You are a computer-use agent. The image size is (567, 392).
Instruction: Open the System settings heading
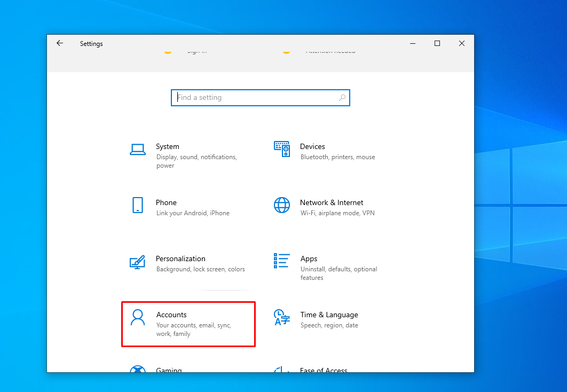[168, 147]
